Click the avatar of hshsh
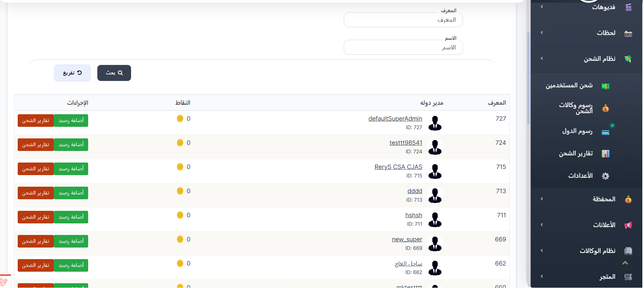Viewport: 644px width, 288px height. [435, 219]
